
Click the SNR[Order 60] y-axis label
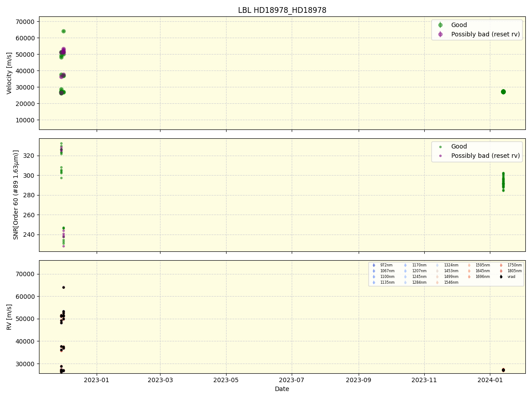(x=16, y=195)
